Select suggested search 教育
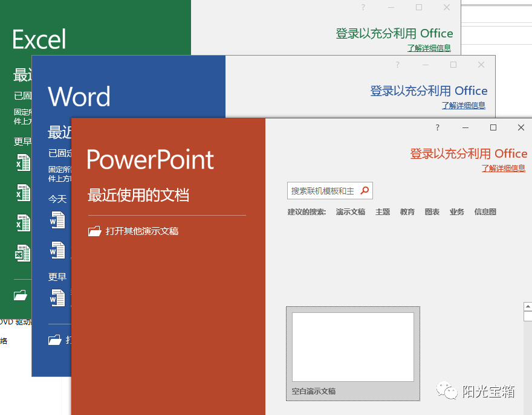This screenshot has width=532, height=415. pos(407,212)
